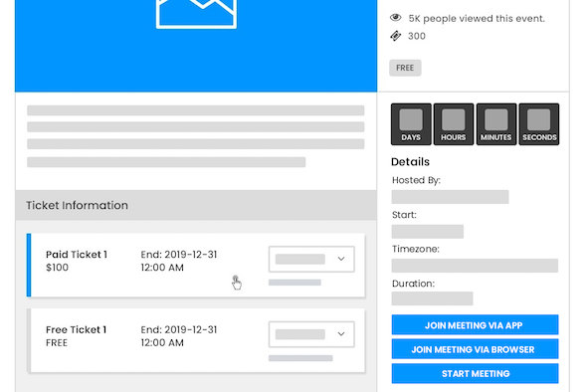Open the Free Ticket 1 quantity dropdown

(x=311, y=334)
